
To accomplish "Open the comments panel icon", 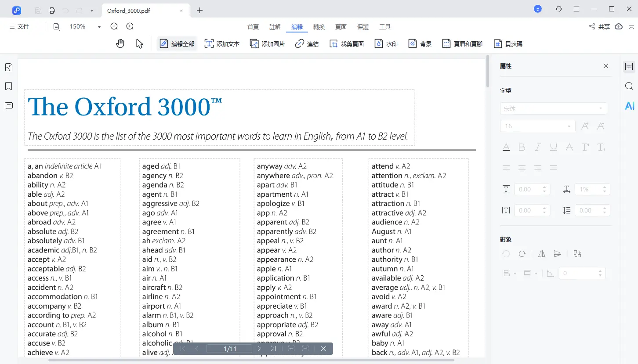I will pos(8,105).
